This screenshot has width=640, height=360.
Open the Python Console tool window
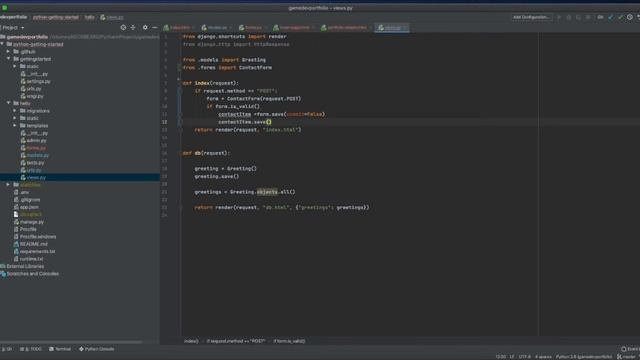point(97,349)
